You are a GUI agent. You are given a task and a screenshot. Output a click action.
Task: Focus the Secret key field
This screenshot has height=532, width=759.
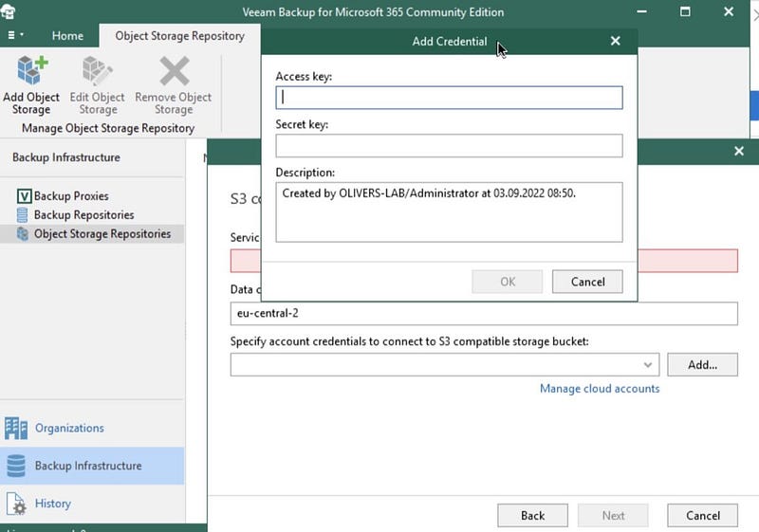coord(449,146)
